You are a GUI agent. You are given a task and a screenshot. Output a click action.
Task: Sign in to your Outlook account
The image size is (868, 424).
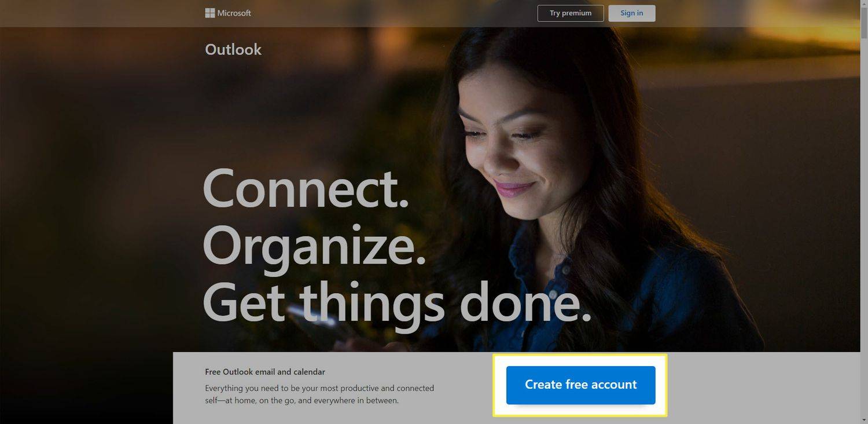tap(632, 13)
